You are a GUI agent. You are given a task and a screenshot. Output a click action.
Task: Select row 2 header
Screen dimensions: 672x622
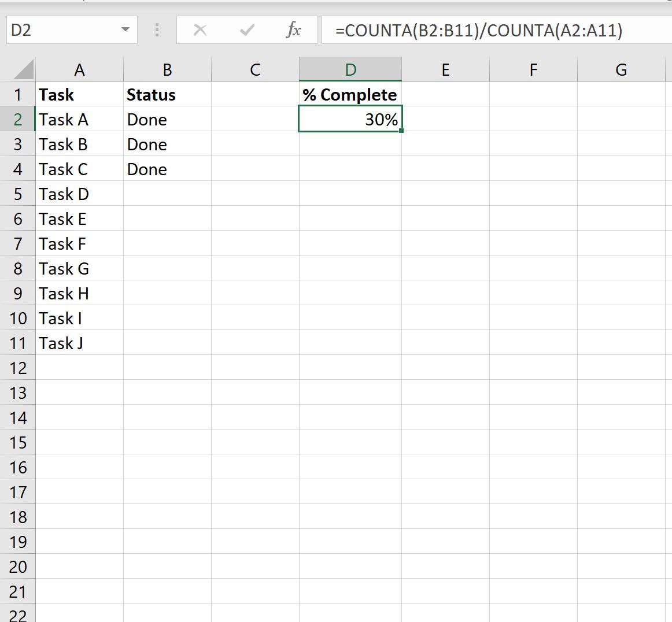(18, 119)
